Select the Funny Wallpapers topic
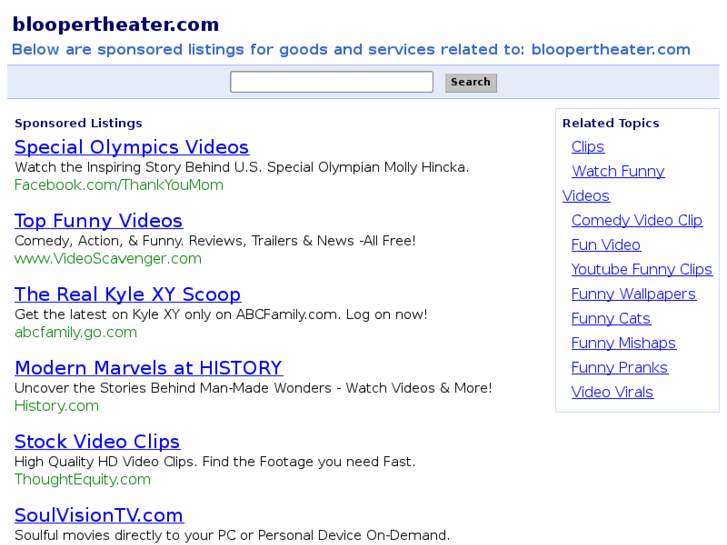 (x=633, y=294)
